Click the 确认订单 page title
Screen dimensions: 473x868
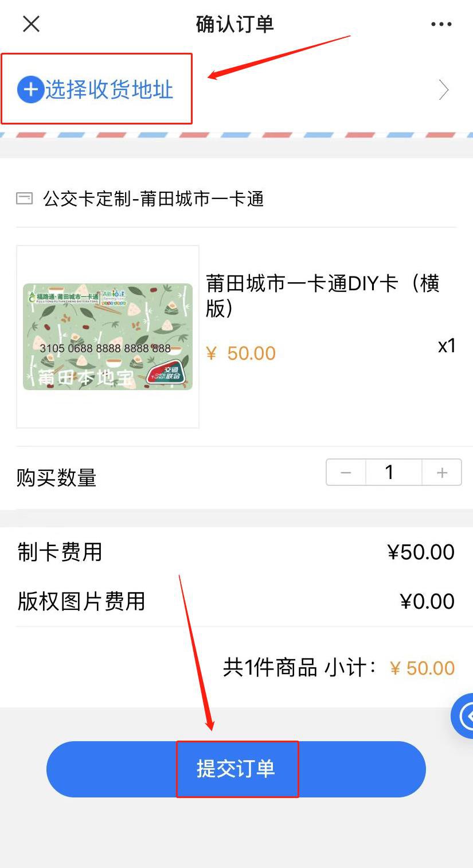tap(235, 24)
